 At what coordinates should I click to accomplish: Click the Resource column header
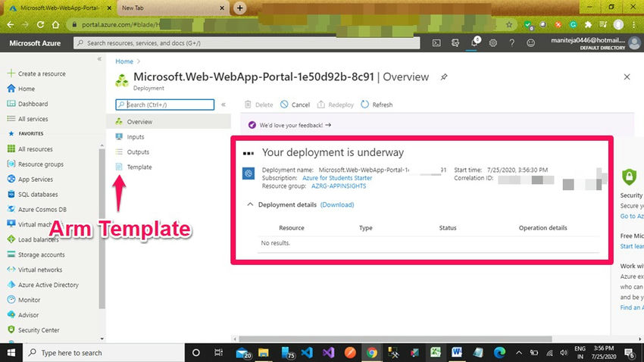click(x=292, y=228)
